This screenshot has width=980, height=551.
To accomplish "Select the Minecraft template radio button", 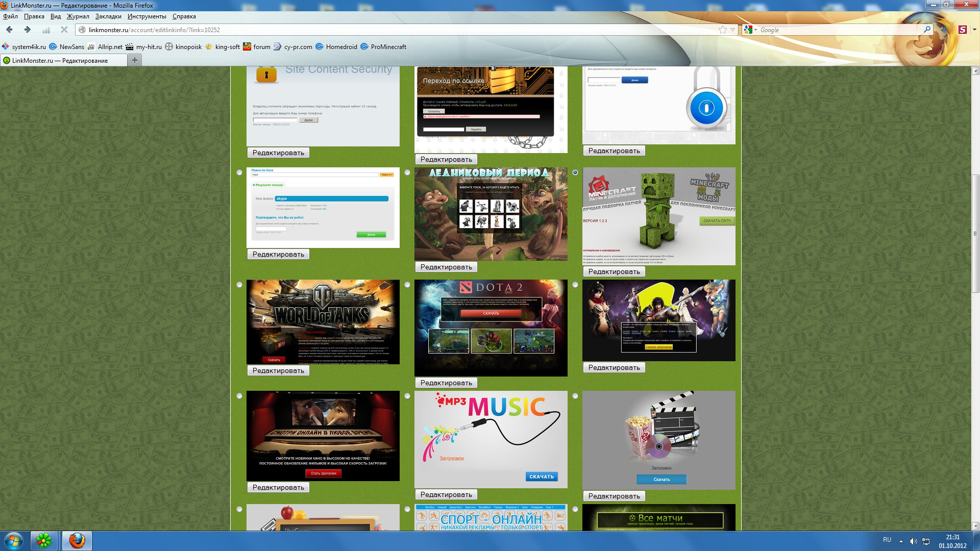I will point(575,172).
